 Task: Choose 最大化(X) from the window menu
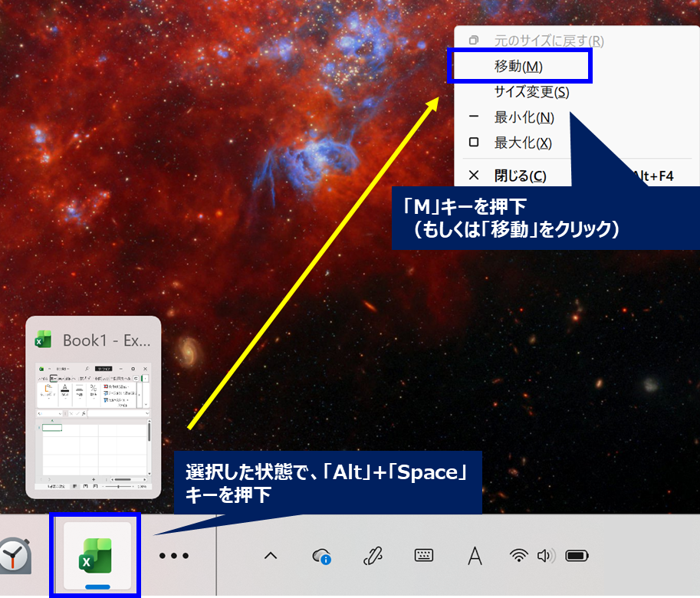(x=523, y=143)
